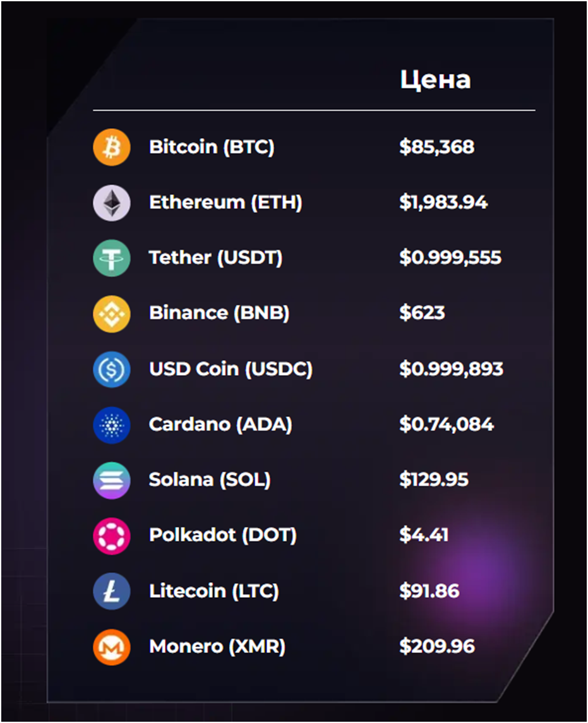Click the Litecoin blue icon
The height and width of the screenshot is (723, 588).
coord(112,591)
